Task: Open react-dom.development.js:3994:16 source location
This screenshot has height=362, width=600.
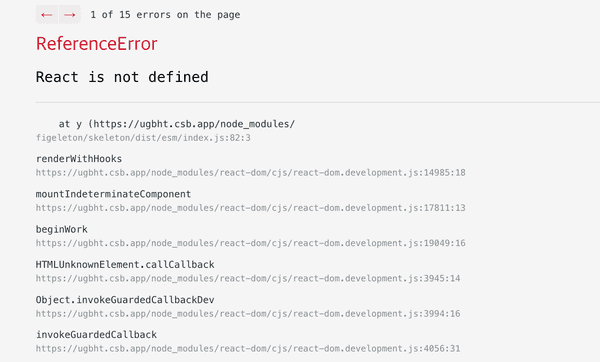Action: [x=248, y=313]
